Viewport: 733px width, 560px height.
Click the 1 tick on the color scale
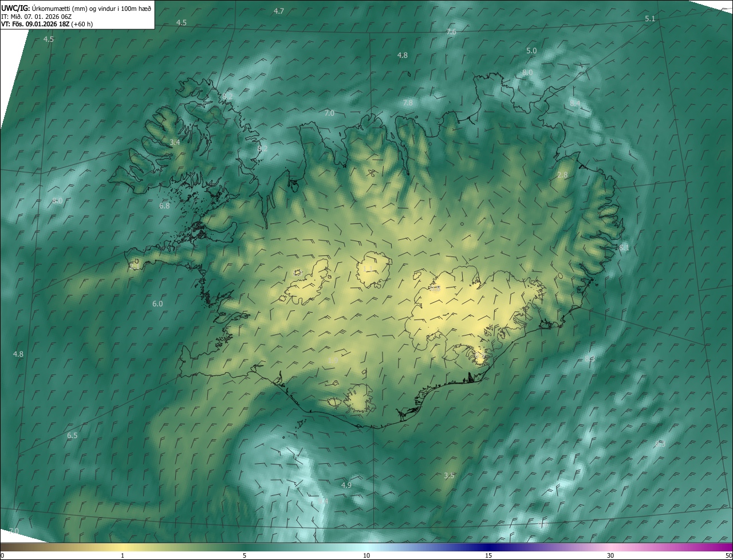click(x=123, y=555)
